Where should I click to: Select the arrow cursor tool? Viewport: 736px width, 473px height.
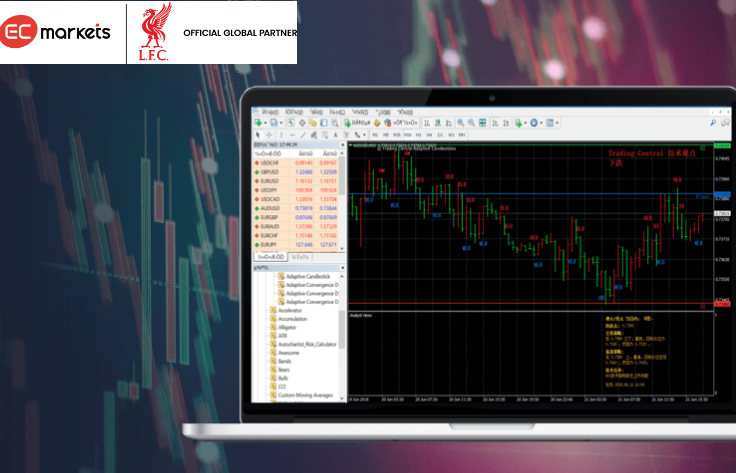(258, 135)
